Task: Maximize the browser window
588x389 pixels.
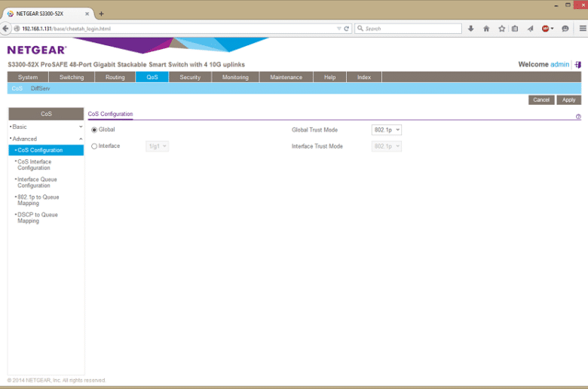Action: [568, 5]
